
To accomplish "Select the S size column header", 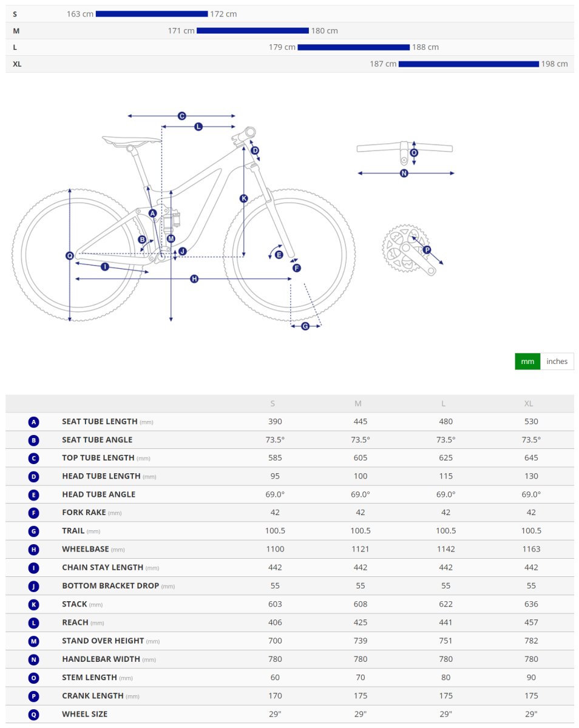I will tap(273, 403).
